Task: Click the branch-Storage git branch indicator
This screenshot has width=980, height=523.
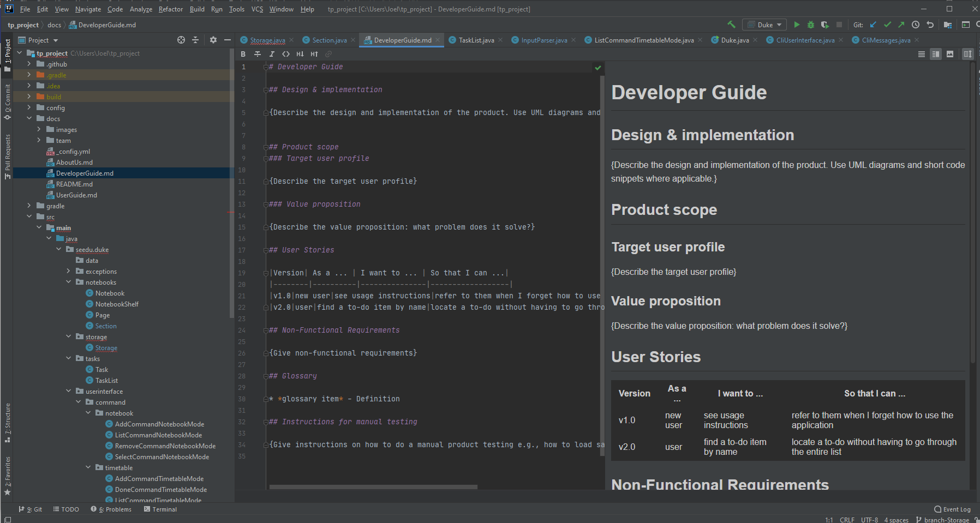Action: (x=946, y=520)
